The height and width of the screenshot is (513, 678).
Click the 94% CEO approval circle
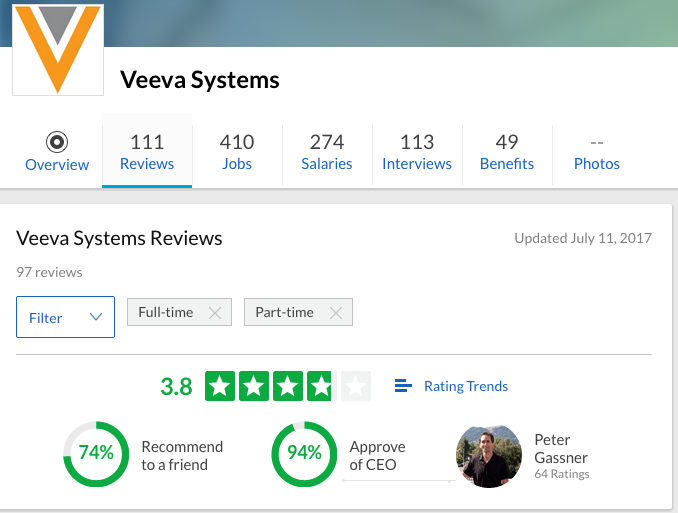(303, 453)
